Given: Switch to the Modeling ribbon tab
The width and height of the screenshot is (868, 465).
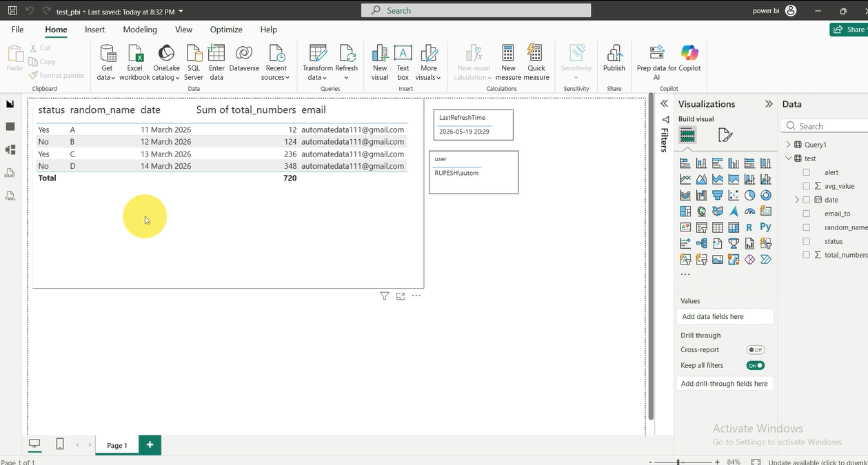Looking at the screenshot, I should pyautogui.click(x=140, y=30).
